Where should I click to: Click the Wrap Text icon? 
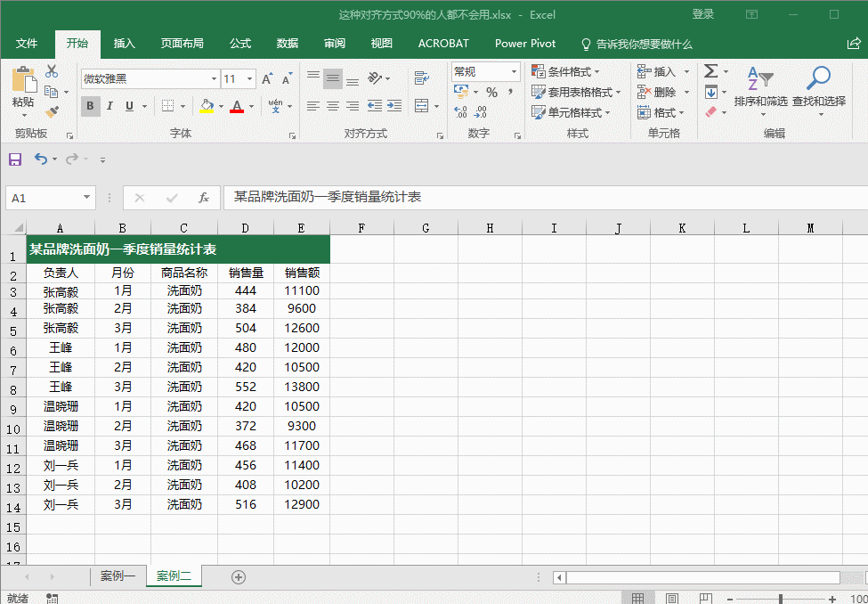coord(422,78)
